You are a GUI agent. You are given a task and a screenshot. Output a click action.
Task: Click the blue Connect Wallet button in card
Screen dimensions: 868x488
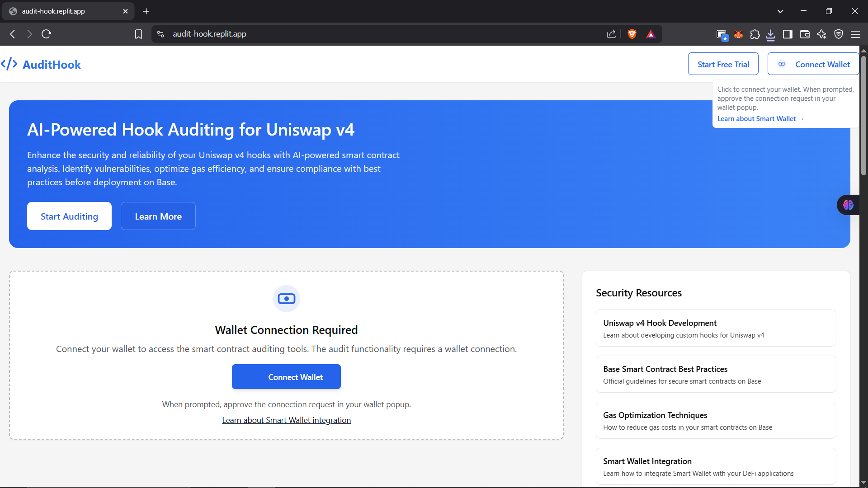coord(286,377)
